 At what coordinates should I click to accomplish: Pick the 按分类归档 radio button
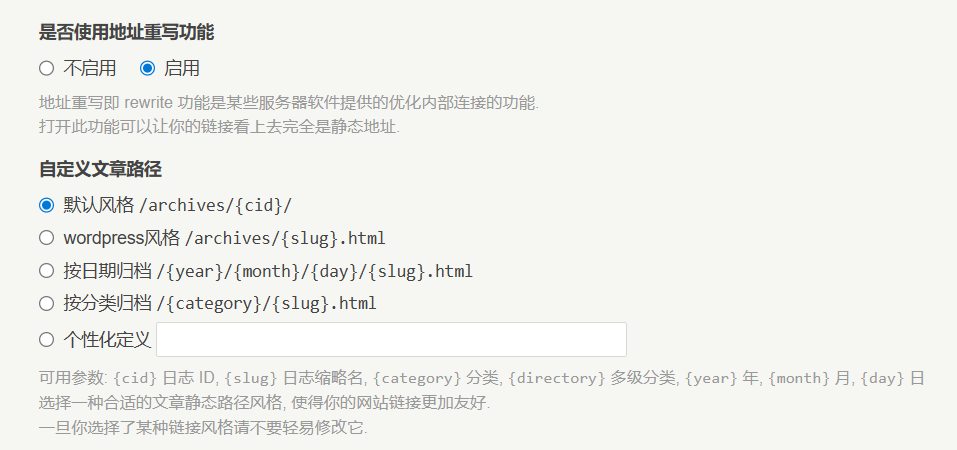[46, 303]
